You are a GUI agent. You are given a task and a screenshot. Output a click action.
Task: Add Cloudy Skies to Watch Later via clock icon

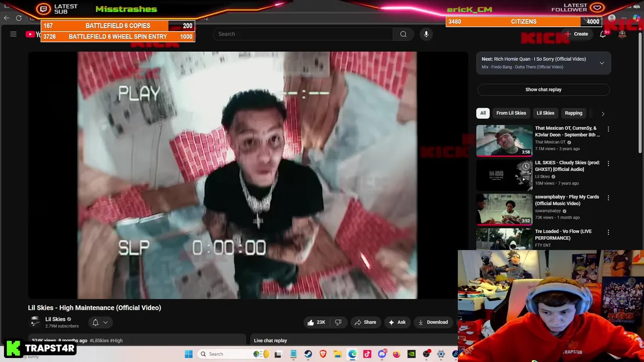(526, 166)
